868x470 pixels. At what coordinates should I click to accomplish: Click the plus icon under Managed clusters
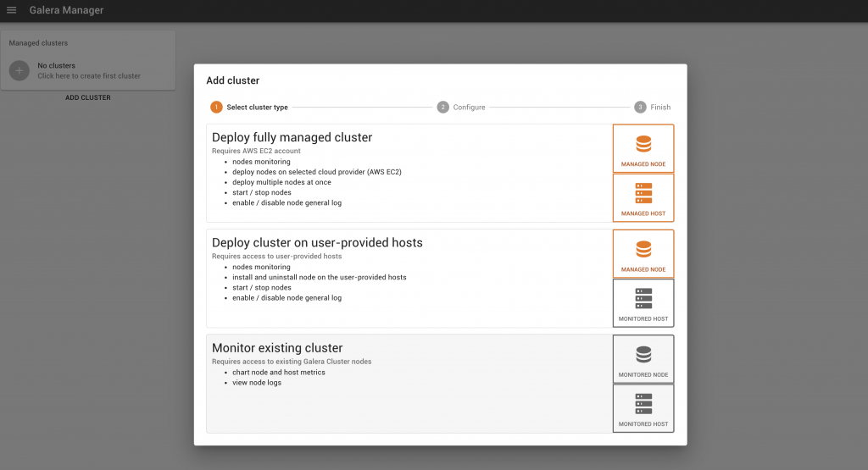click(19, 71)
